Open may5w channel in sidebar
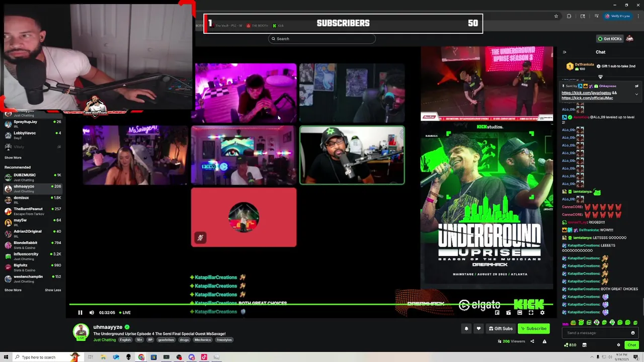Image resolution: width=644 pixels, height=362 pixels. (x=33, y=223)
